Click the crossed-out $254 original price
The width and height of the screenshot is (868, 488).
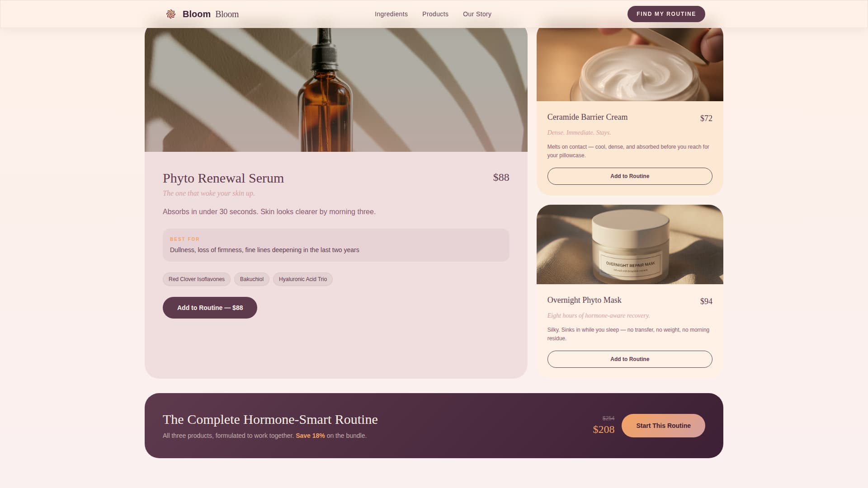point(608,418)
